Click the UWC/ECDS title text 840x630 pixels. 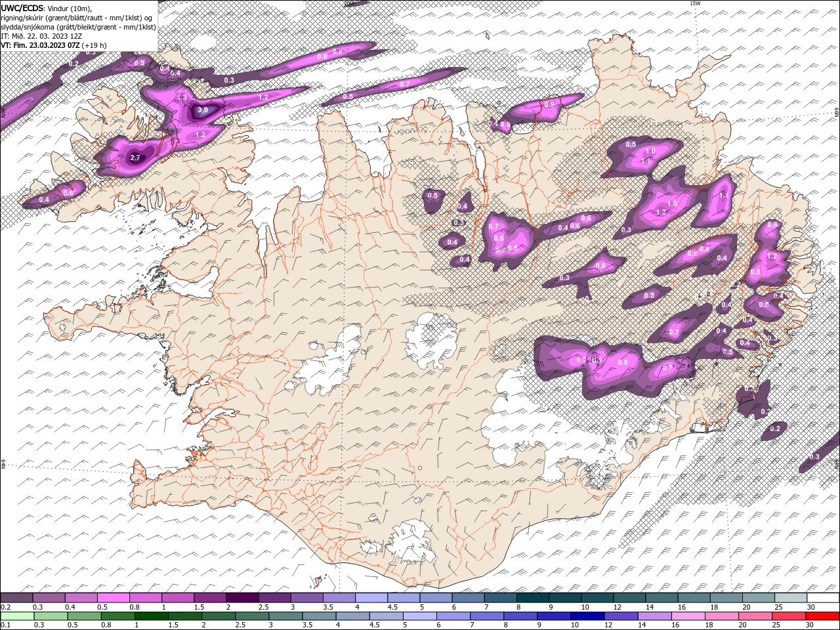pos(23,8)
